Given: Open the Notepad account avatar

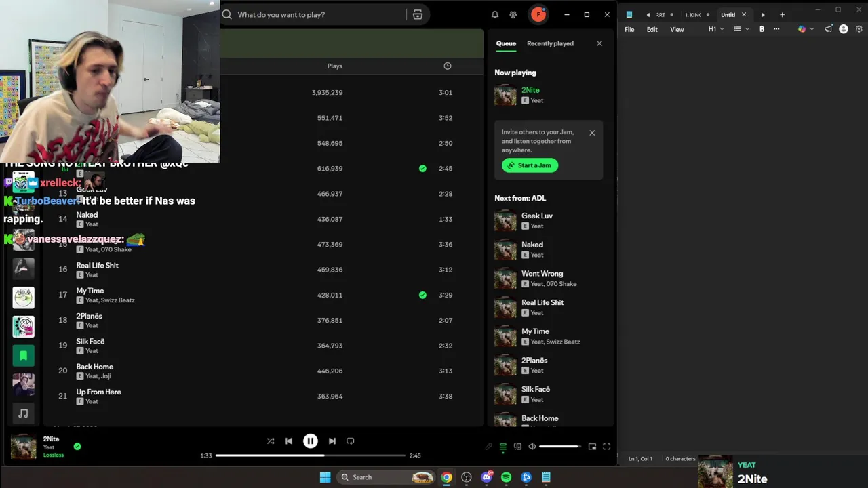Looking at the screenshot, I should pos(844,29).
